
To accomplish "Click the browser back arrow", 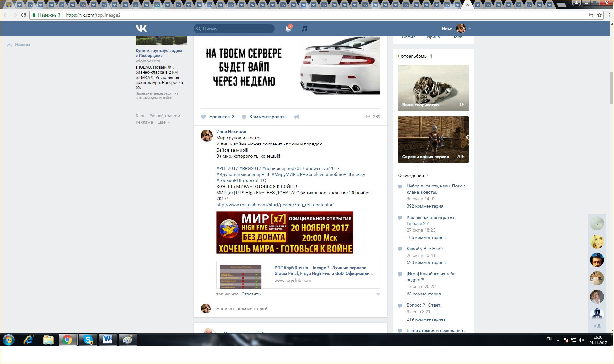I will pos(6,15).
